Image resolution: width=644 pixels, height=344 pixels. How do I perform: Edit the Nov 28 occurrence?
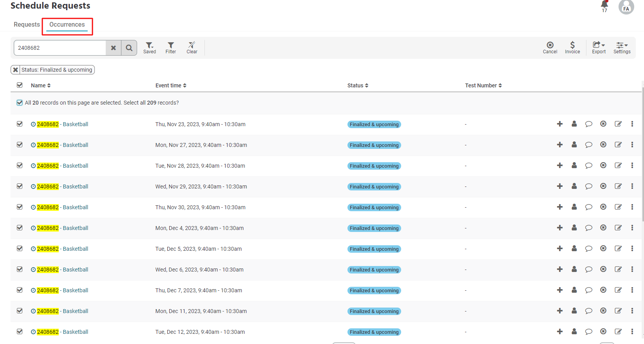[618, 166]
